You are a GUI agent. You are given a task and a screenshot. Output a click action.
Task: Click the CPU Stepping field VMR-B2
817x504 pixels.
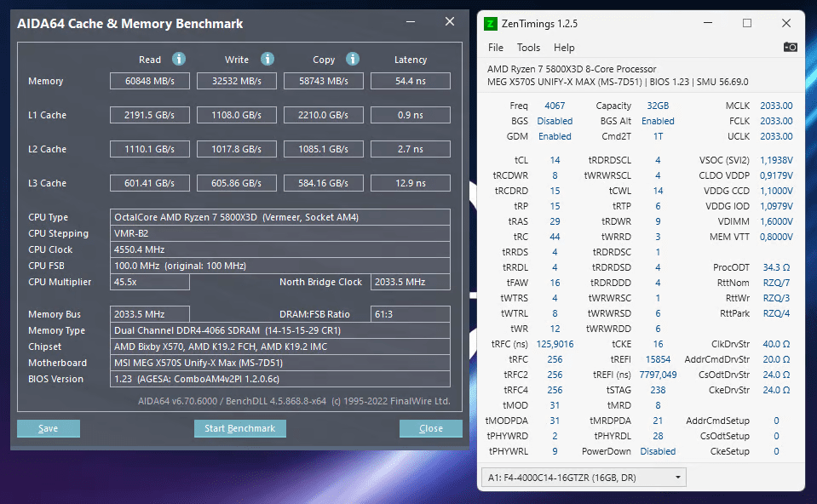coord(279,233)
